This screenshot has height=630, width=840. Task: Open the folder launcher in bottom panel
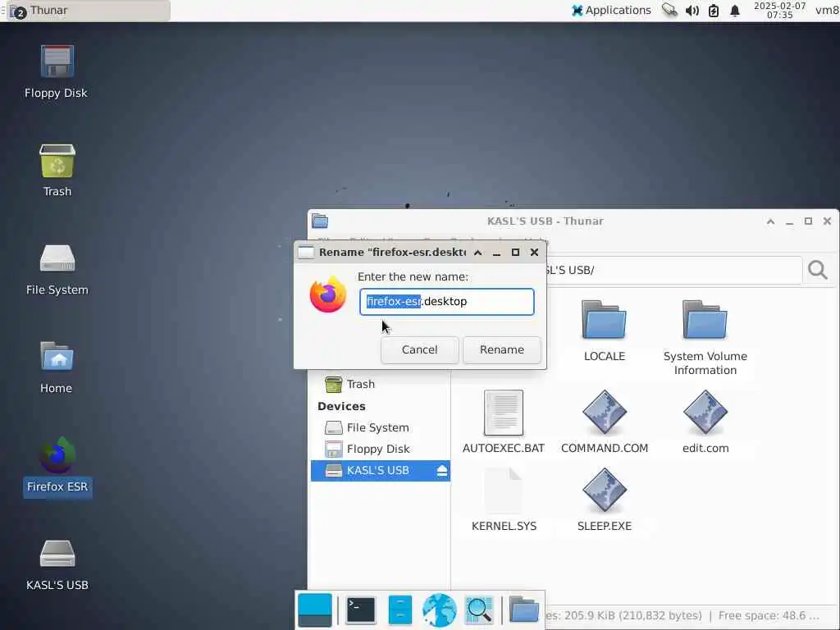tap(523, 610)
